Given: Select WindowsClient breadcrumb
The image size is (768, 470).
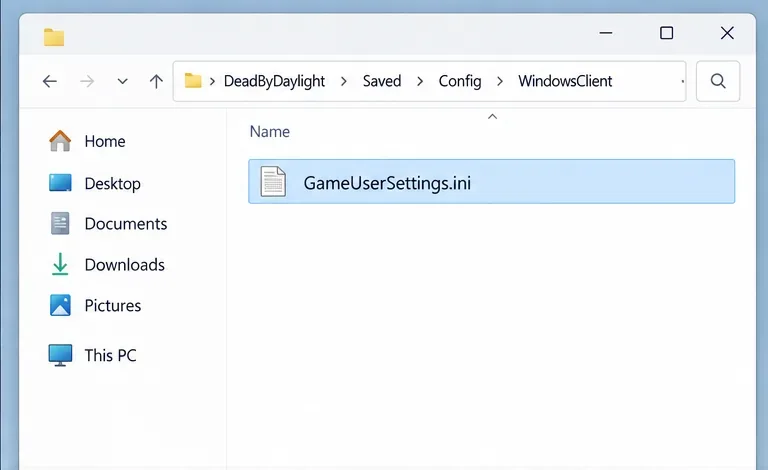Looking at the screenshot, I should point(565,81).
